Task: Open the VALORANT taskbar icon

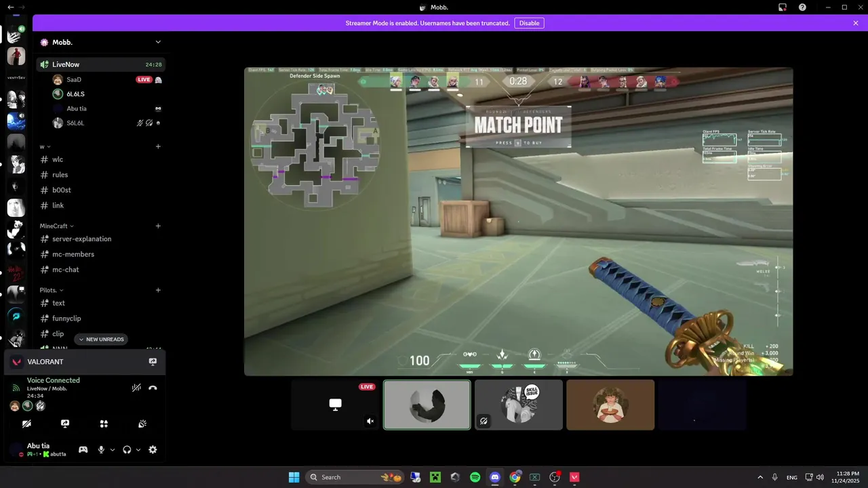Action: 575,477
